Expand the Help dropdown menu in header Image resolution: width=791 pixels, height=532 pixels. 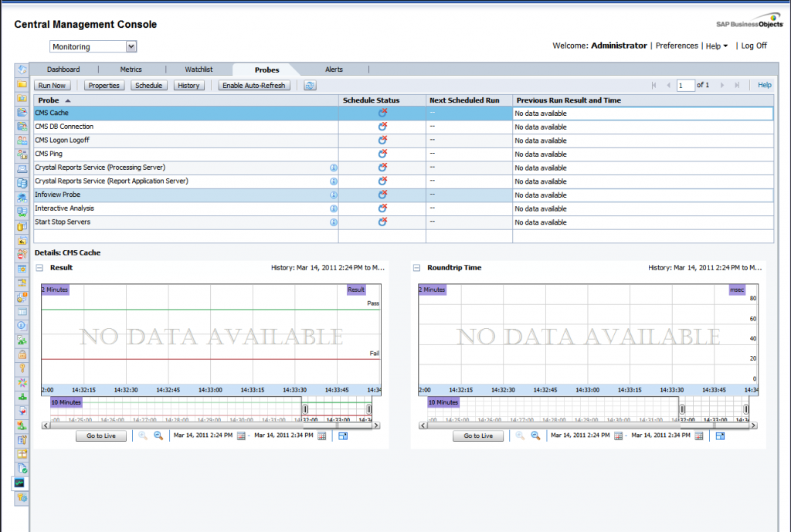click(716, 46)
